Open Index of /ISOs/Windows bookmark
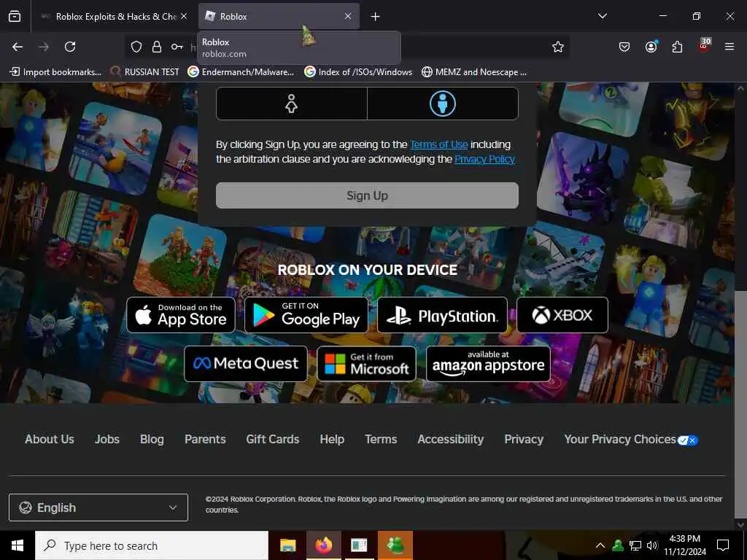This screenshot has width=747, height=560. [358, 72]
